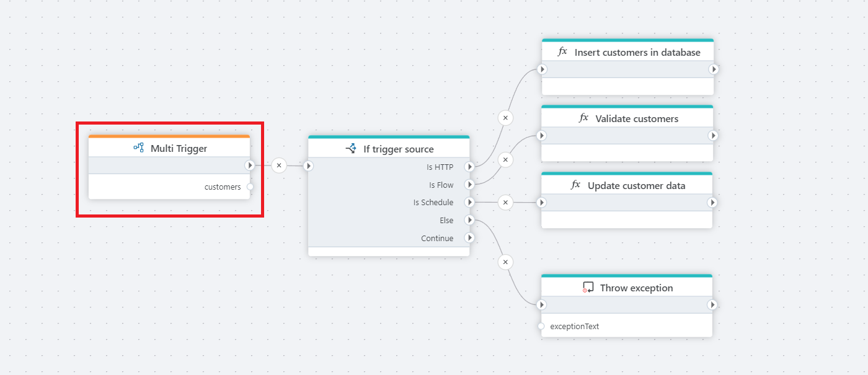Click the Insert customers in database output port
868x375 pixels.
click(713, 69)
